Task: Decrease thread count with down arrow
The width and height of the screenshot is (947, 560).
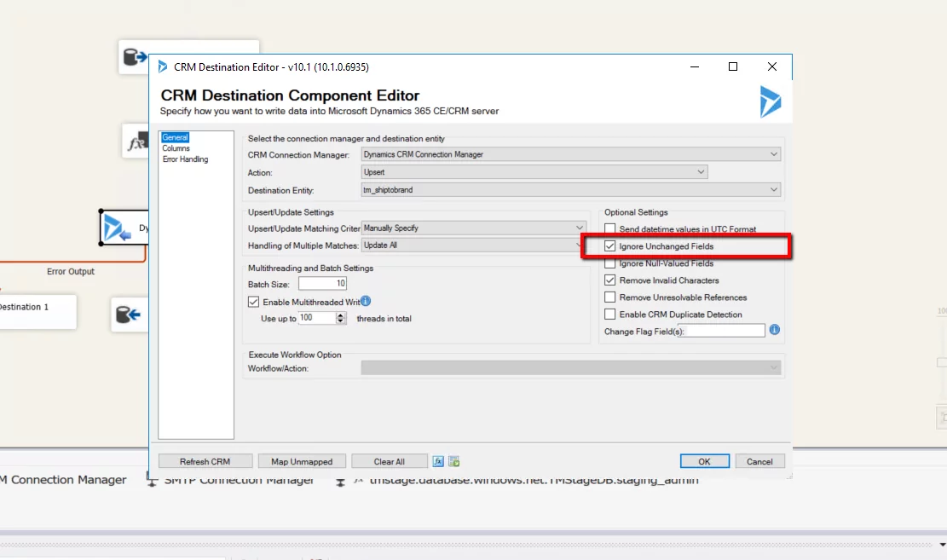Action: coord(341,320)
